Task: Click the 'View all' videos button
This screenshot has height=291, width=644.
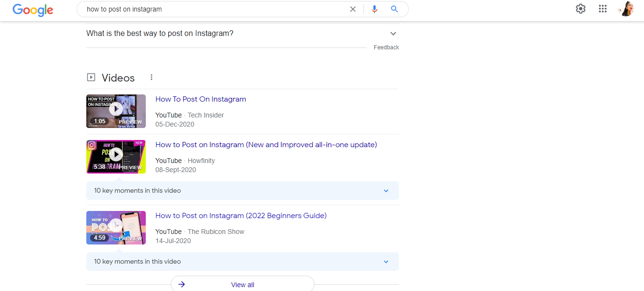Action: (242, 284)
